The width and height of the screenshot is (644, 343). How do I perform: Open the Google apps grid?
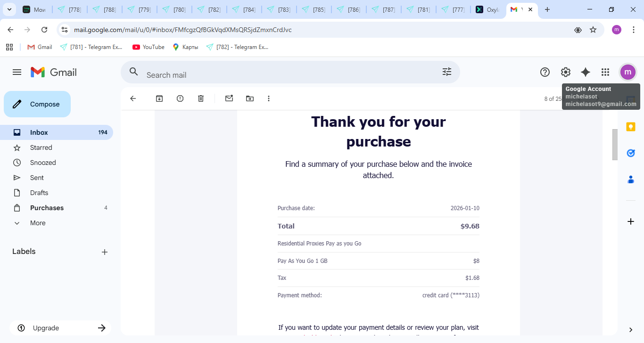click(x=605, y=72)
